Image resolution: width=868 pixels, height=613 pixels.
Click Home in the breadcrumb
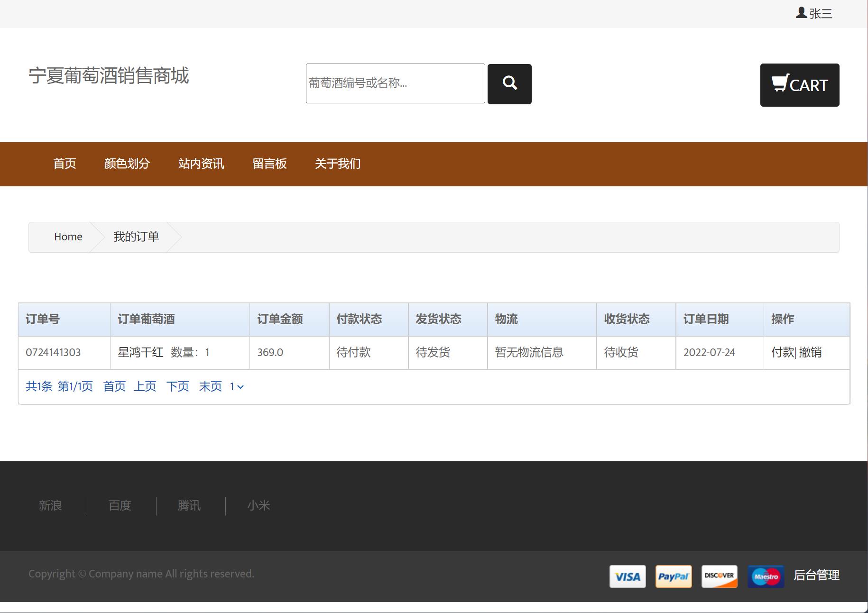[x=68, y=237]
